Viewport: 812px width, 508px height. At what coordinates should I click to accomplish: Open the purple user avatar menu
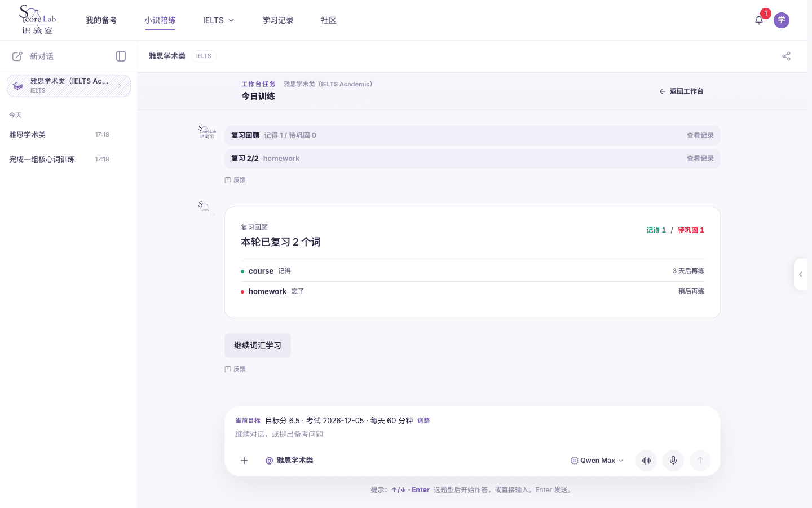tap(782, 20)
